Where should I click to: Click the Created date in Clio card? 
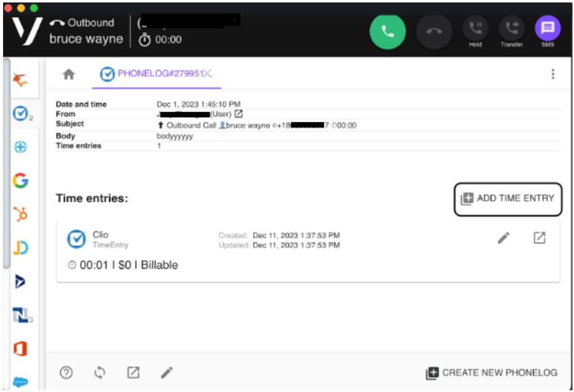tap(296, 235)
